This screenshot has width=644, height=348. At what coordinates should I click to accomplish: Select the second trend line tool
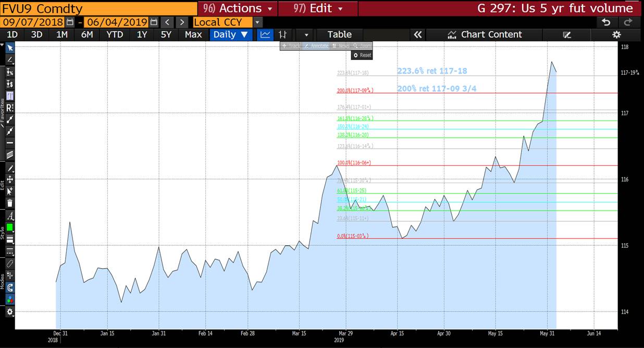(10, 131)
